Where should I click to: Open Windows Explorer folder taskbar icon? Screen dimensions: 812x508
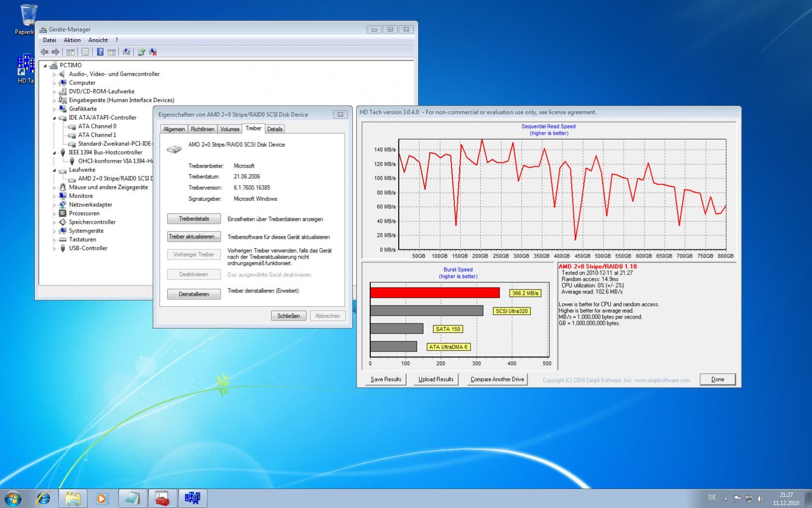point(73,498)
